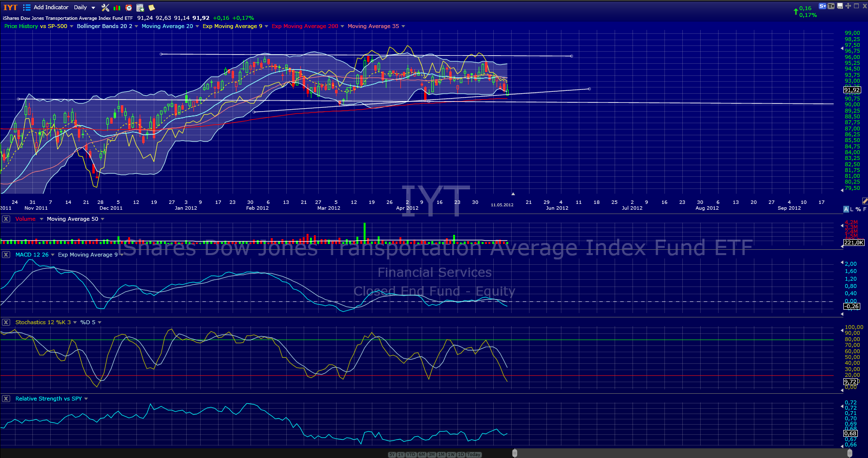Select the 1Y time range button
Viewport: 868px width, 458px height.
click(400, 455)
